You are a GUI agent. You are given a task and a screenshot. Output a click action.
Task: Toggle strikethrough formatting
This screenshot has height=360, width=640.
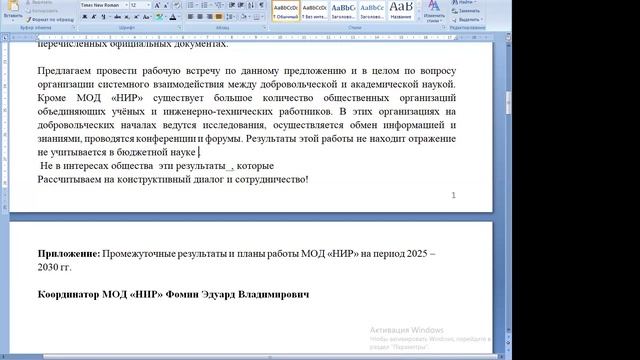[x=117, y=17]
